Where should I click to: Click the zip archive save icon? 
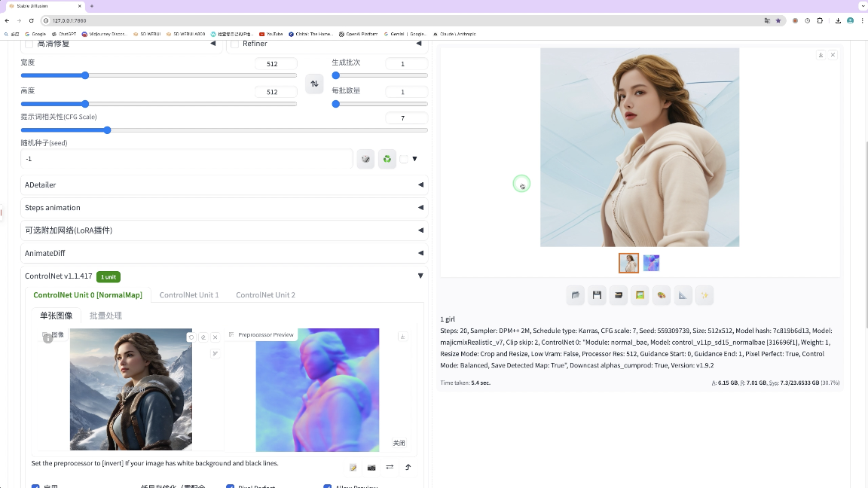pos(619,295)
